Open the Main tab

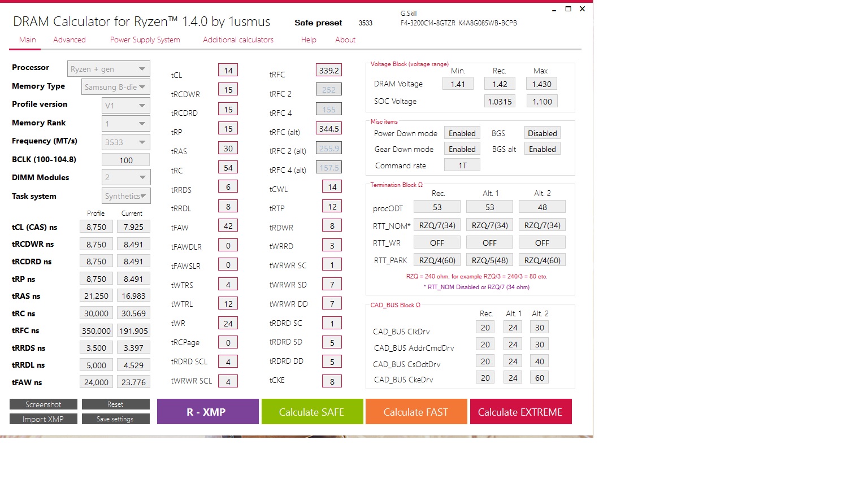tap(27, 40)
